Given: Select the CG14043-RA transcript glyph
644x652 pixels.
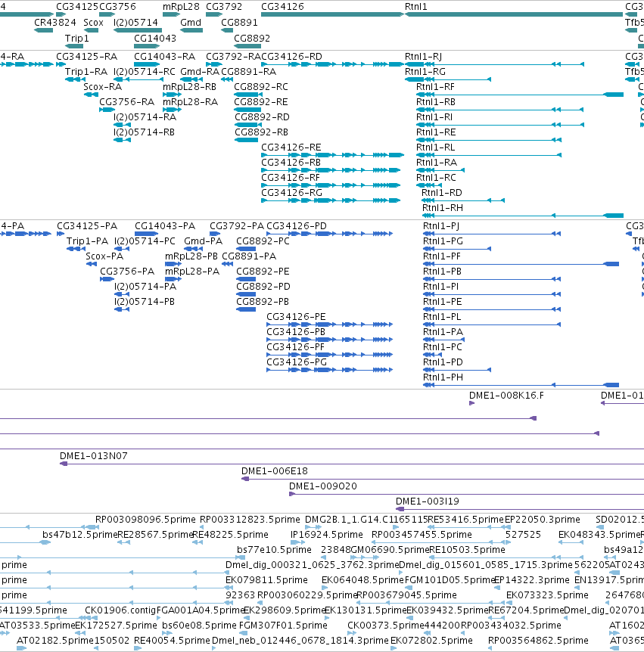Looking at the screenshot, I should click(147, 64).
